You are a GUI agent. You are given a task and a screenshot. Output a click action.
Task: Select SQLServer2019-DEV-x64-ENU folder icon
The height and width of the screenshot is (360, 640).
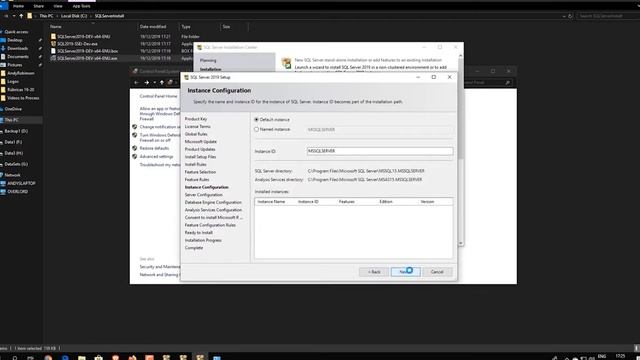(53, 36)
